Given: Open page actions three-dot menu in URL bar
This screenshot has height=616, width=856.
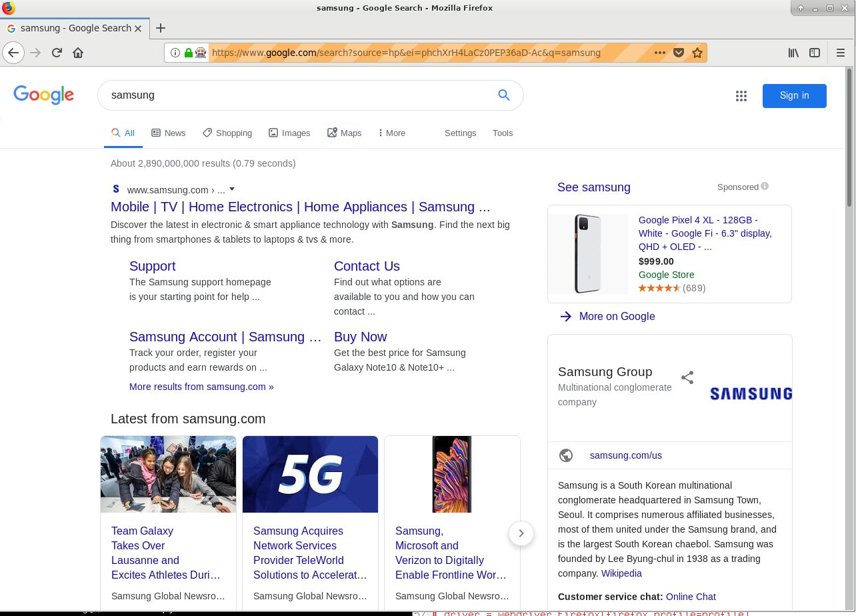Looking at the screenshot, I should tap(659, 53).
